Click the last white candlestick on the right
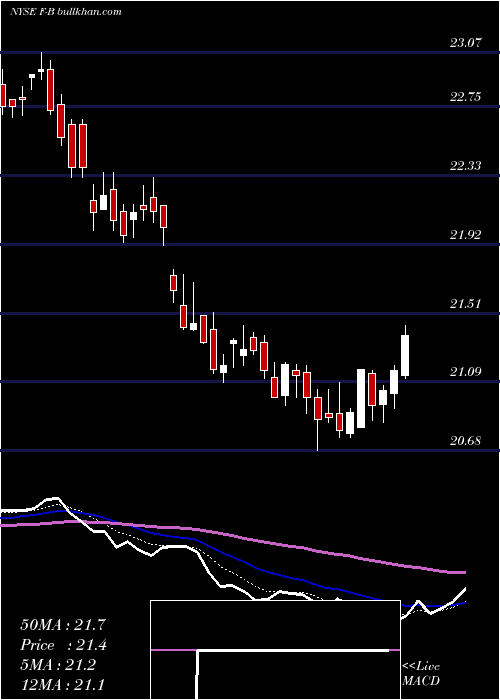This screenshot has height=700, width=500. 405,352
